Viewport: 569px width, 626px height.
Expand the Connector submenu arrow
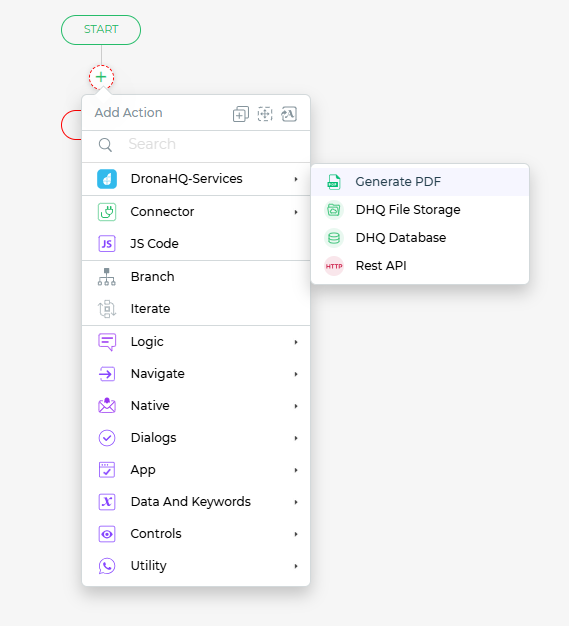pos(296,212)
